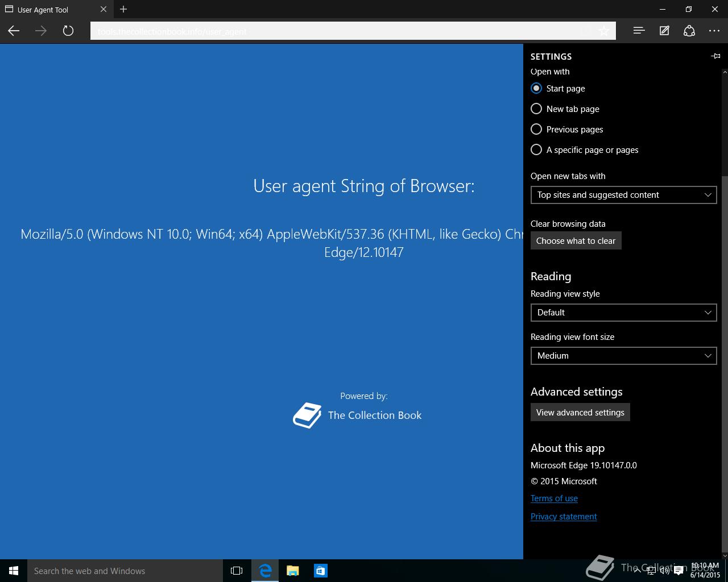This screenshot has width=728, height=582.
Task: Close the User Agent Tool tab
Action: tap(104, 9)
